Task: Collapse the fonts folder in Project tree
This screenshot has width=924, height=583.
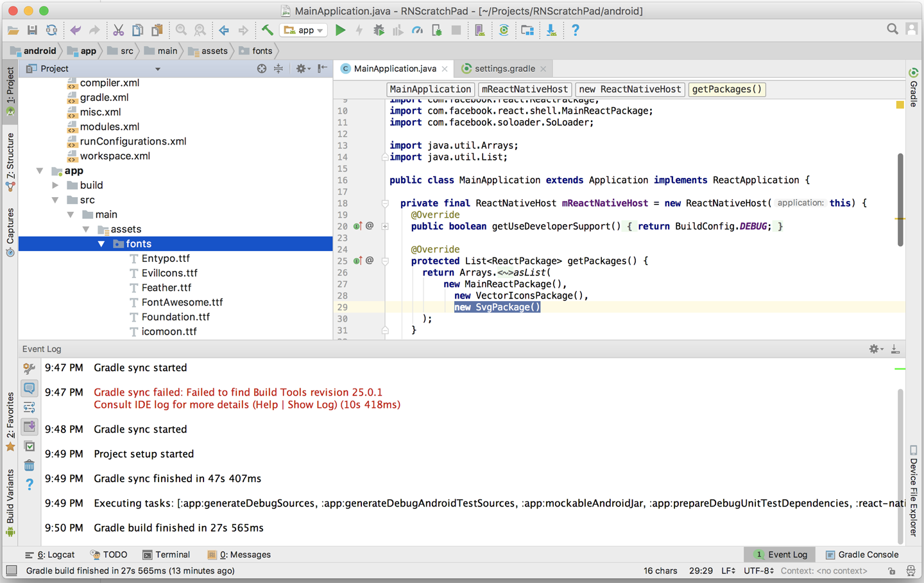Action: click(101, 243)
